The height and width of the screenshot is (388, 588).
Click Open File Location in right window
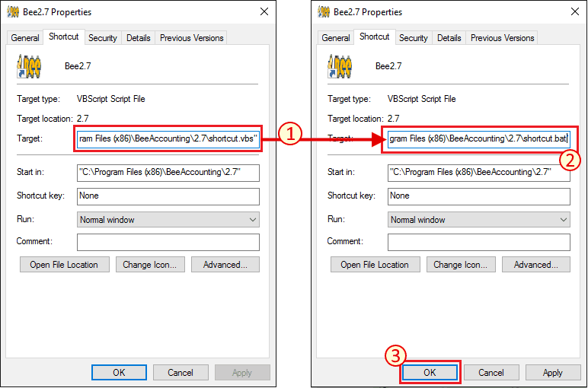[x=375, y=265]
